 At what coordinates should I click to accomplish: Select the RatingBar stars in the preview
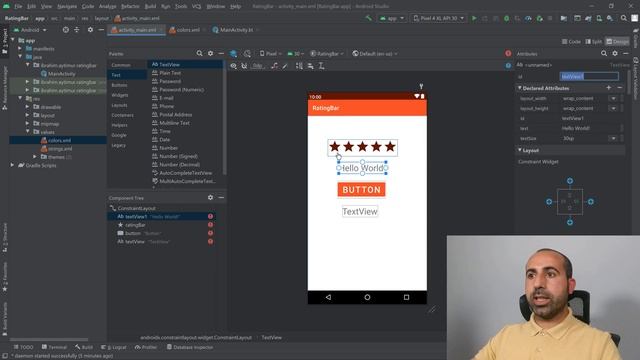point(362,147)
